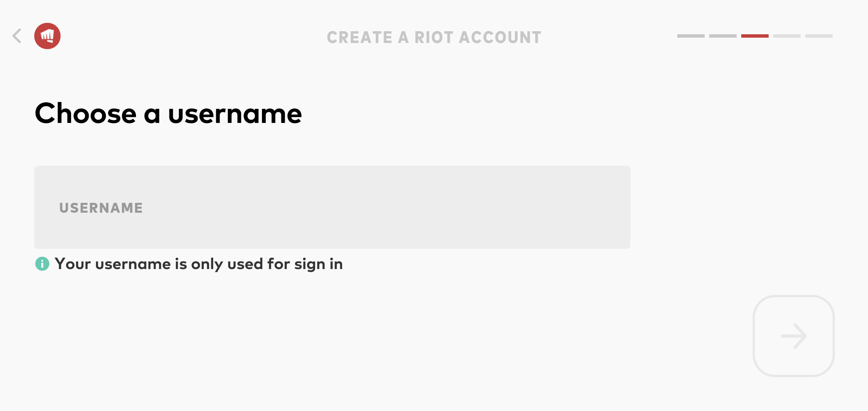Image resolution: width=868 pixels, height=411 pixels.
Task: Jump to the fourth progress step
Action: pyautogui.click(x=787, y=36)
